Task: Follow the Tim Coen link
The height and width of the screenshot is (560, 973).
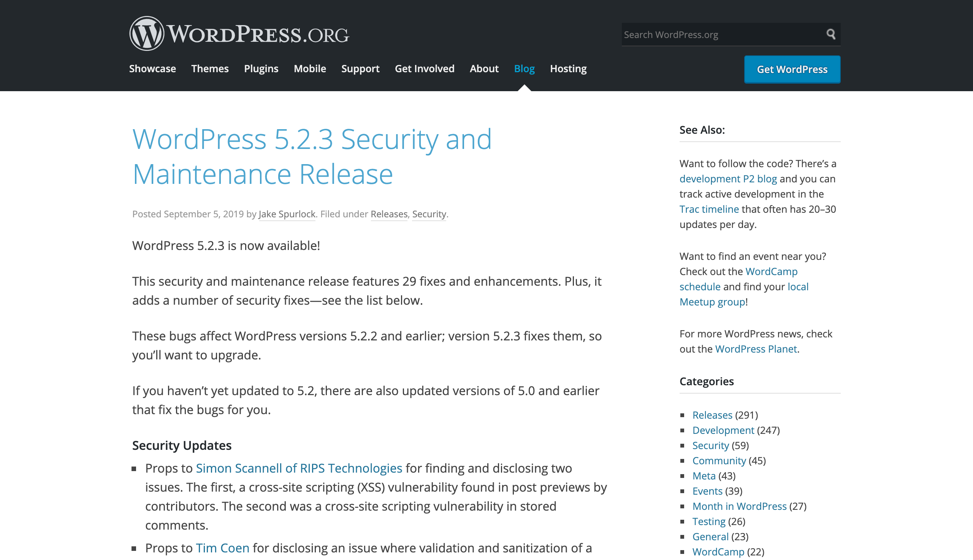Action: [x=222, y=548]
